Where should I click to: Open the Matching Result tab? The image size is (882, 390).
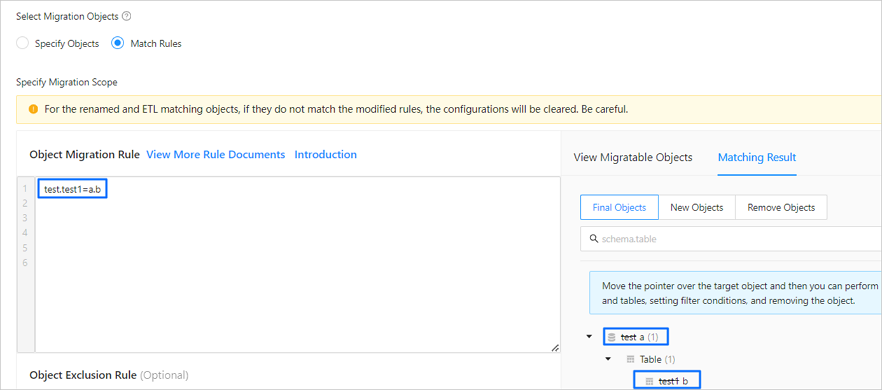[x=757, y=157]
